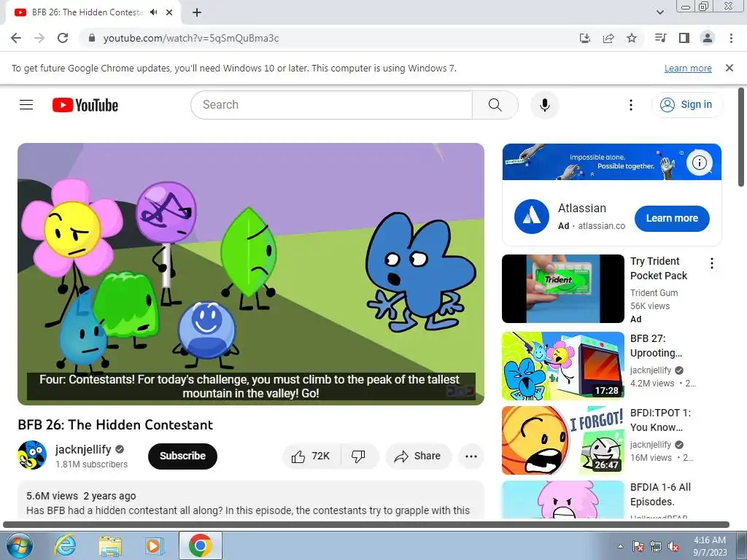Close the BFB 26 tab
The image size is (747, 560).
pyautogui.click(x=169, y=12)
